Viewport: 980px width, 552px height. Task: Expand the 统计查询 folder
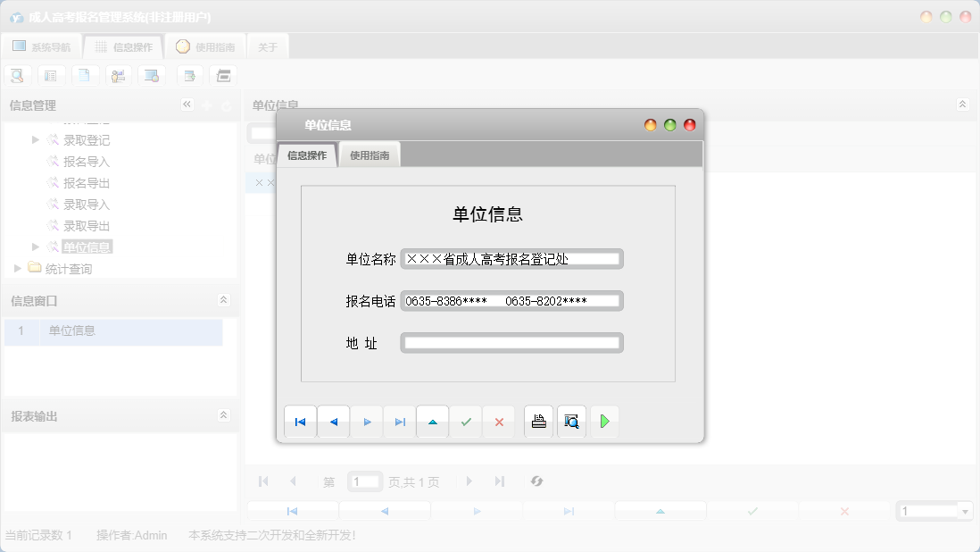pyautogui.click(x=18, y=268)
